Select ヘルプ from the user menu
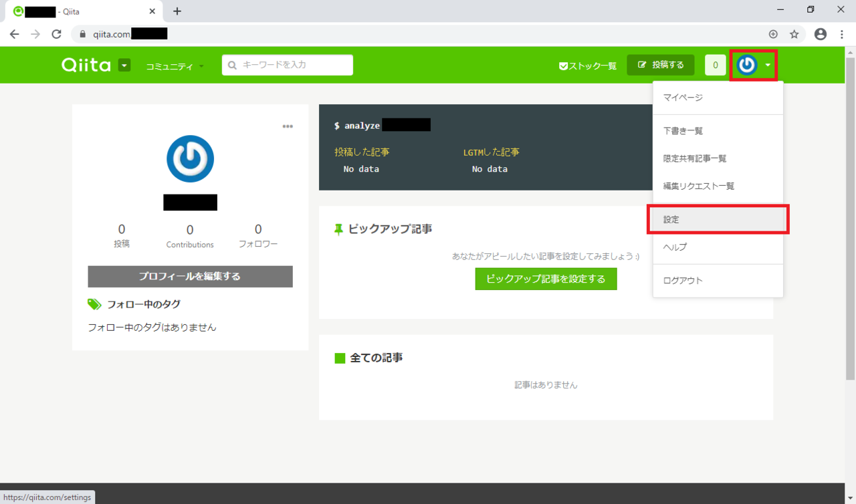This screenshot has height=504, width=856. coord(718,247)
